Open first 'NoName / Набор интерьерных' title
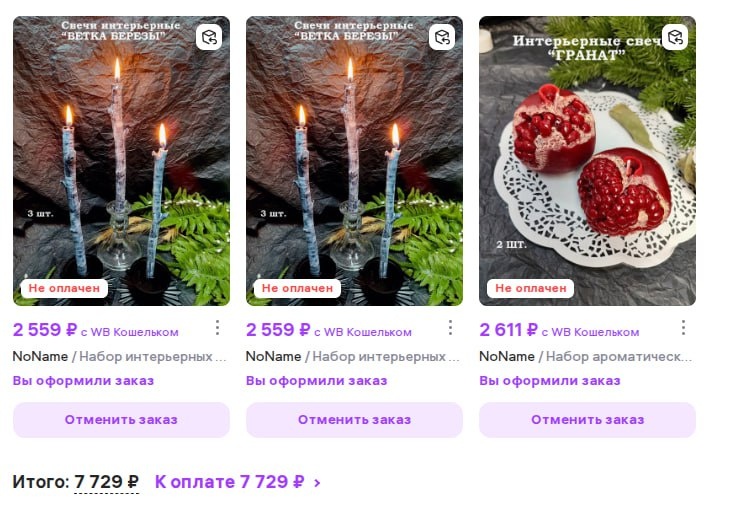 coord(119,357)
